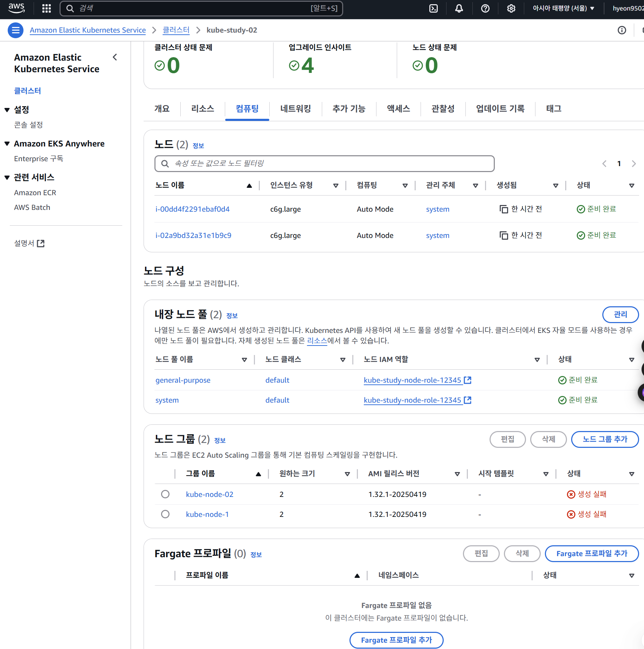Switch to the 액세스 tab
This screenshot has height=649, width=644.
click(399, 109)
